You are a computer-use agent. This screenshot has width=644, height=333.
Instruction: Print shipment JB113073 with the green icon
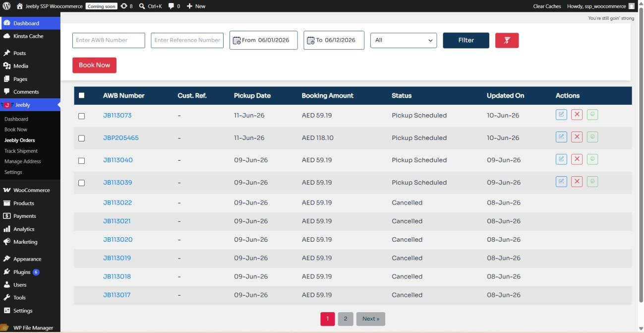coord(592,115)
